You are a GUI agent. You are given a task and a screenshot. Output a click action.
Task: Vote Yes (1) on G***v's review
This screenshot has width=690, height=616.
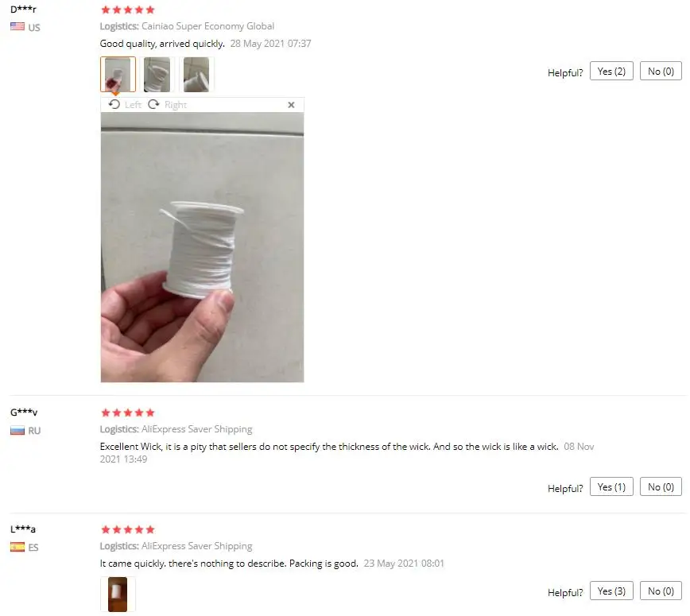[611, 486]
